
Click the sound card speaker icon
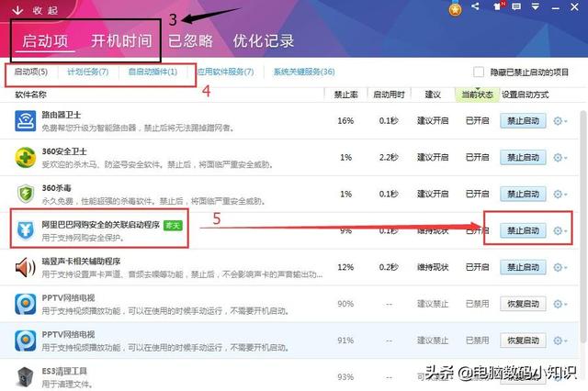click(25, 267)
